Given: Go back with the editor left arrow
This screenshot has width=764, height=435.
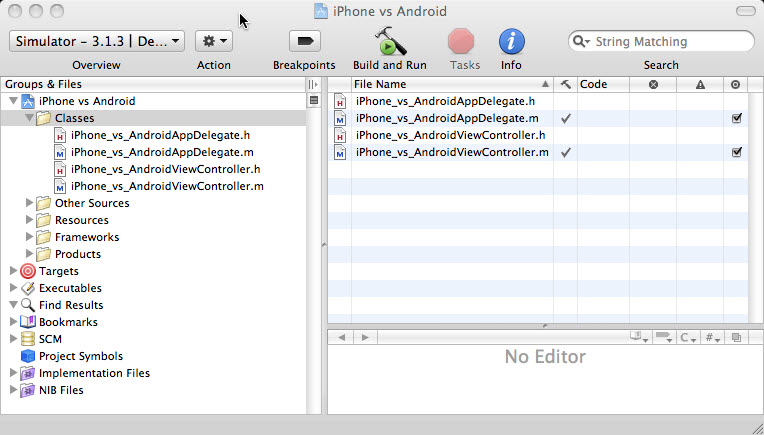Looking at the screenshot, I should [x=342, y=338].
